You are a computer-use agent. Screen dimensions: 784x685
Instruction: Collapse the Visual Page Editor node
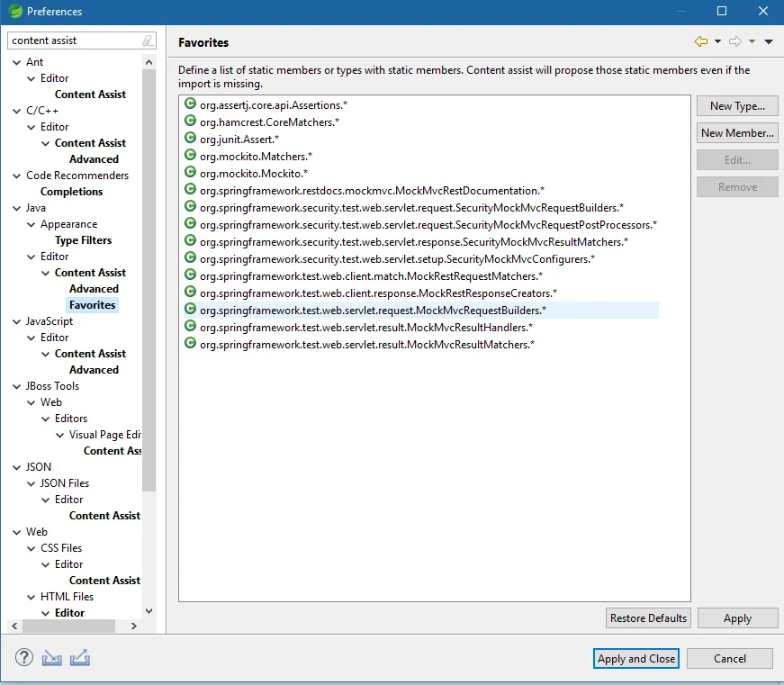(59, 435)
